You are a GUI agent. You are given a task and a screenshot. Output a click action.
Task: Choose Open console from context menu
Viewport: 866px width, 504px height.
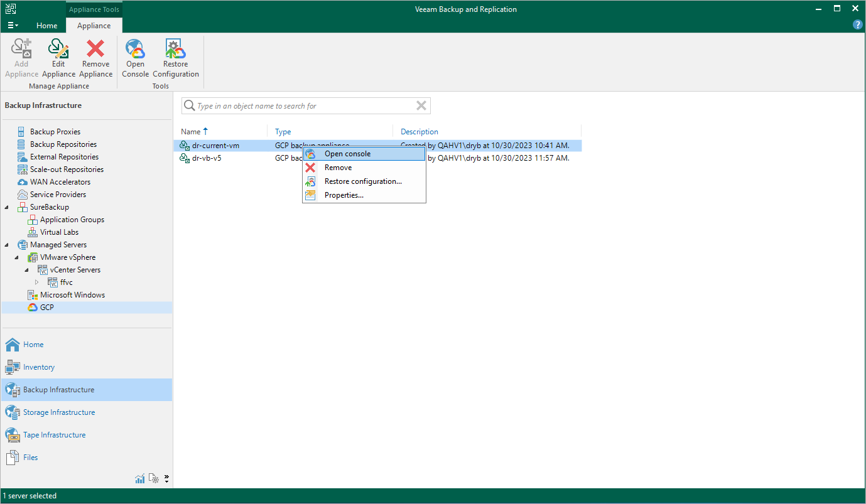point(364,154)
